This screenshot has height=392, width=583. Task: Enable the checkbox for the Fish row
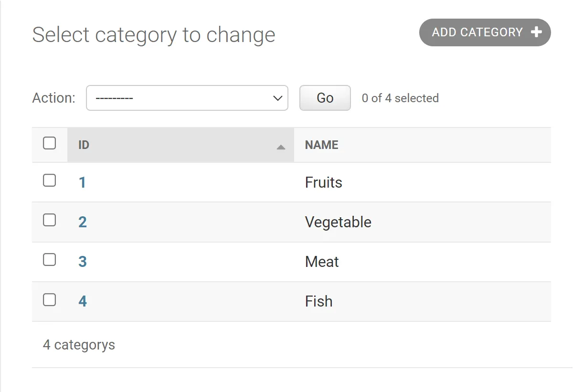50,300
